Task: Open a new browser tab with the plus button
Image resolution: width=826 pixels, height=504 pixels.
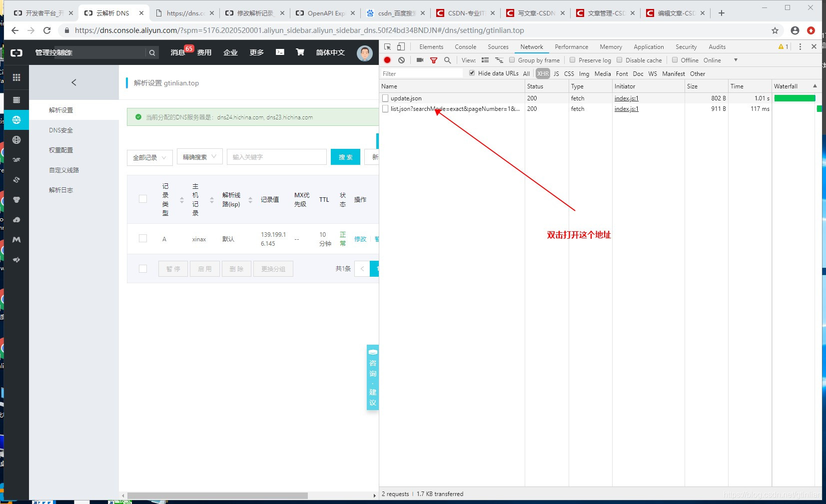Action: click(x=722, y=13)
